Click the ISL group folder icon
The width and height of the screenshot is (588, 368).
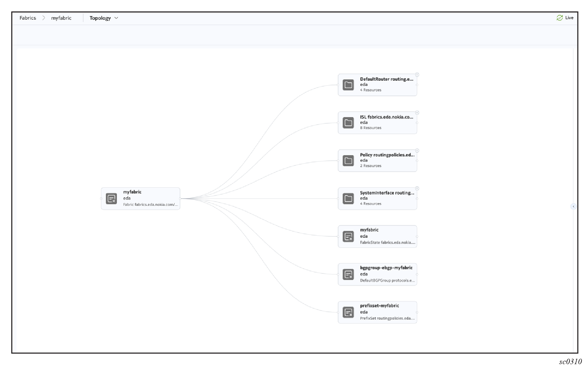click(x=348, y=123)
